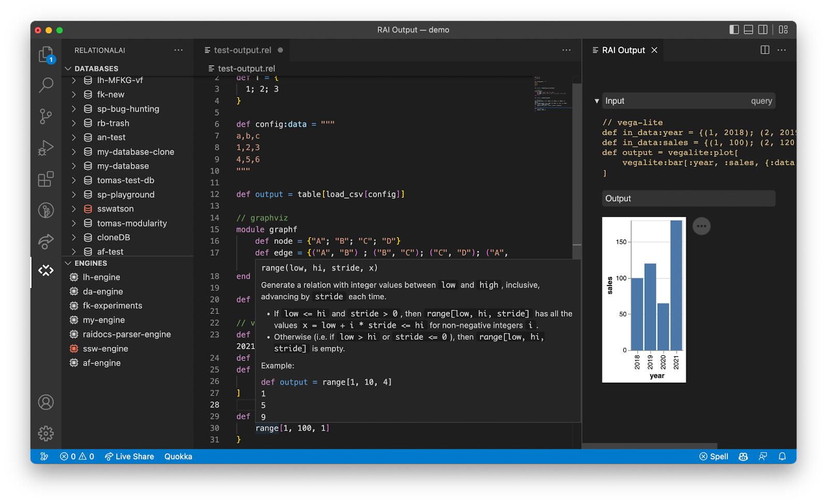
Task: Expand the cloneDB database
Action: click(74, 238)
